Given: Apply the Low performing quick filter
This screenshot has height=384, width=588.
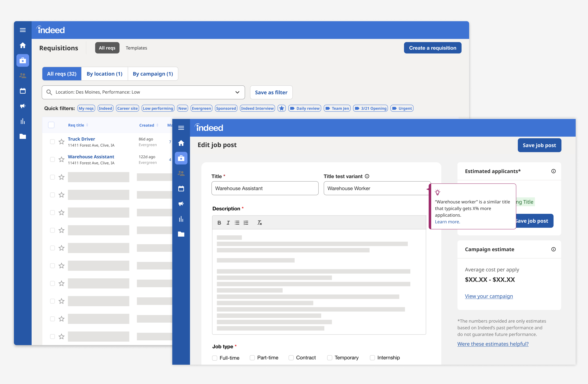Looking at the screenshot, I should 158,108.
